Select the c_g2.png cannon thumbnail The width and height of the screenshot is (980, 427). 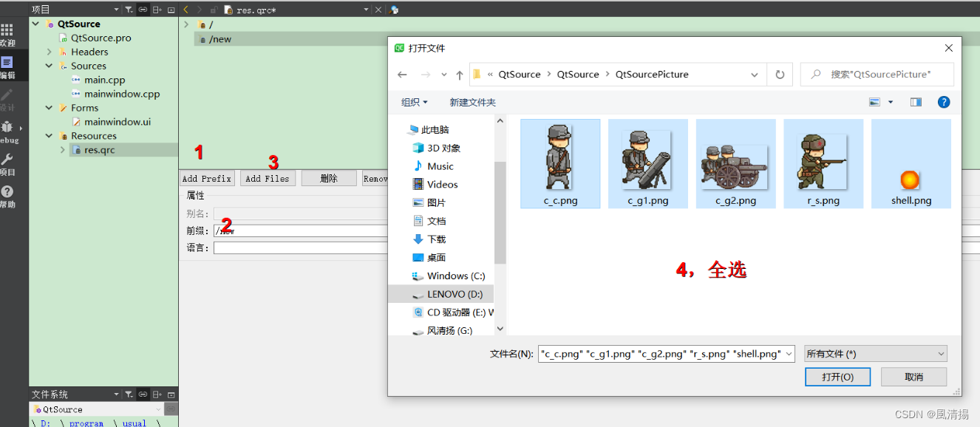coord(736,164)
